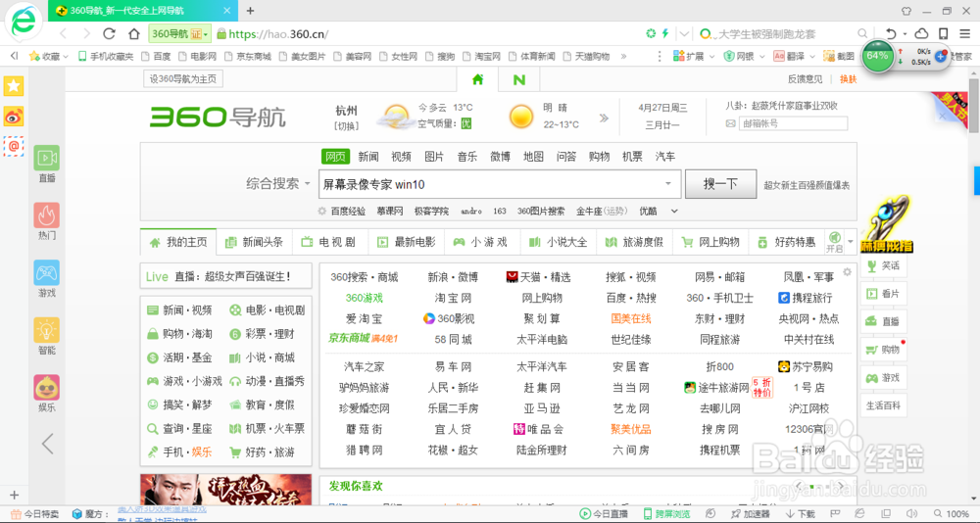Click the settings gear in site grid

847,272
